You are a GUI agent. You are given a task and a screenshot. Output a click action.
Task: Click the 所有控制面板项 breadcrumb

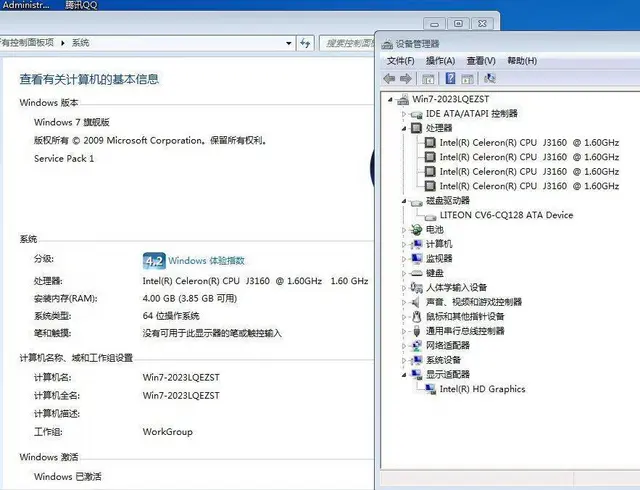(x=27, y=42)
